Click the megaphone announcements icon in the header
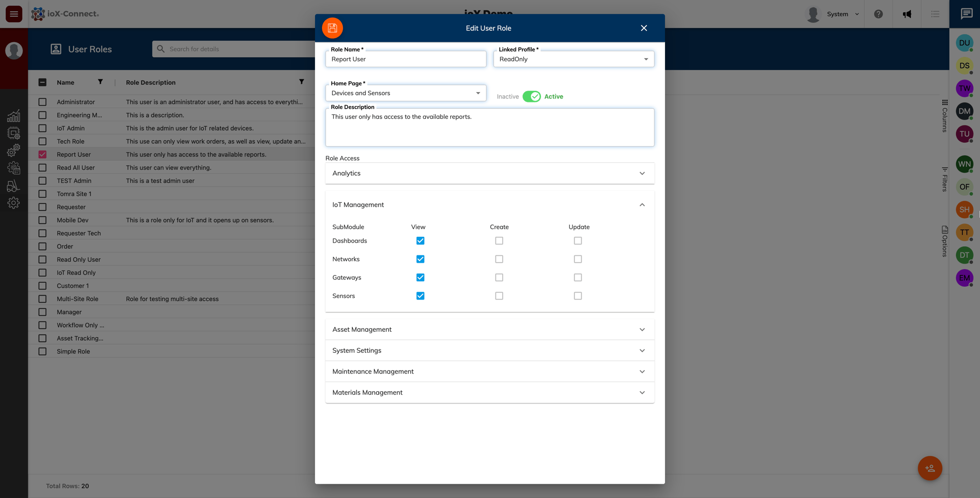The image size is (980, 498). pos(907,14)
